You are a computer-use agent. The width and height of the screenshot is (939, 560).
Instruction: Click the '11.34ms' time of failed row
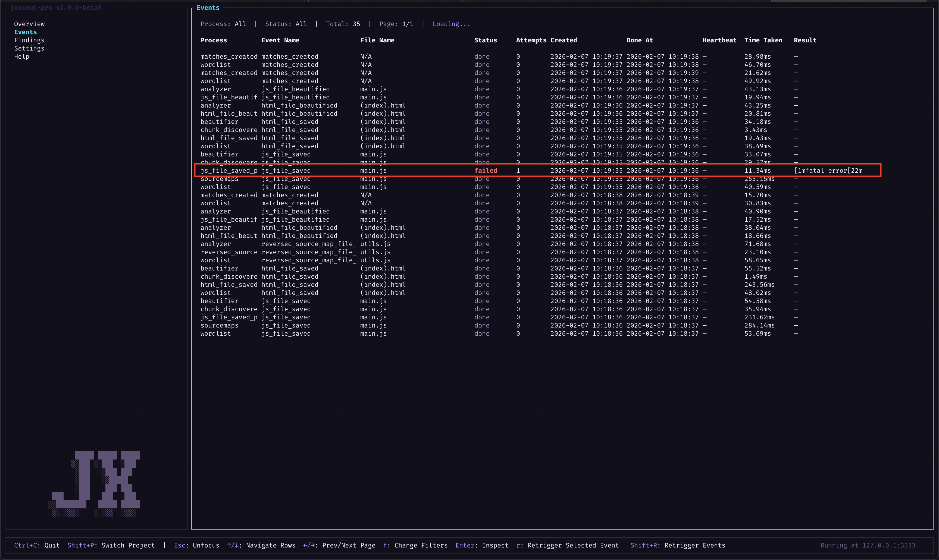click(x=758, y=171)
